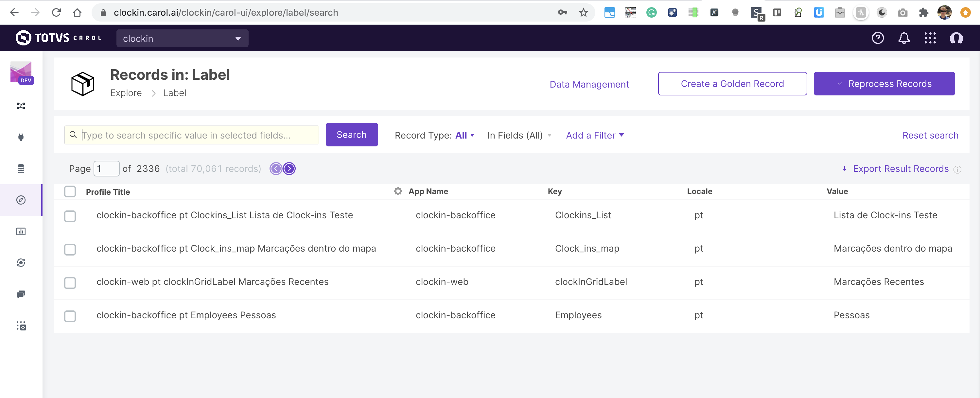The width and height of the screenshot is (980, 398).
Task: Open Data Management link
Action: pyautogui.click(x=589, y=84)
